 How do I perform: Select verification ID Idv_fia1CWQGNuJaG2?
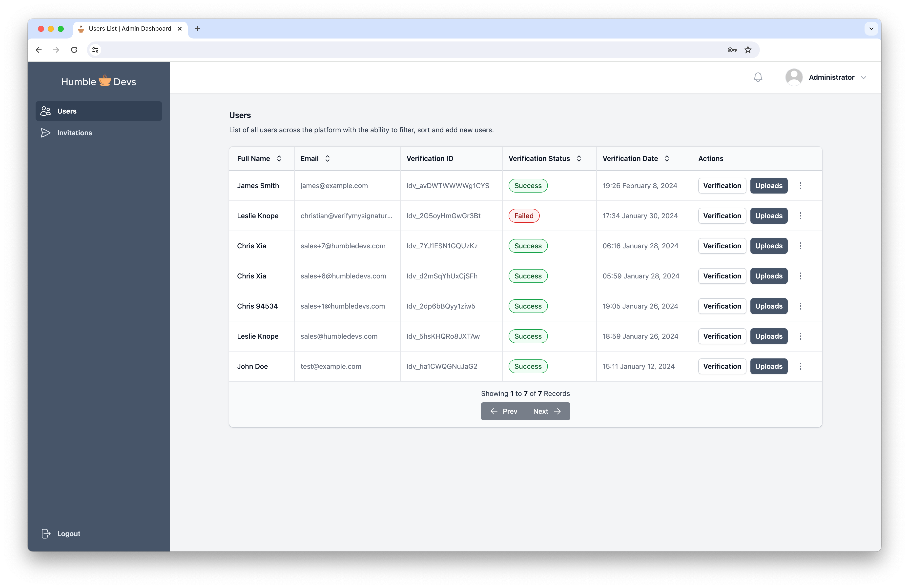coord(442,367)
